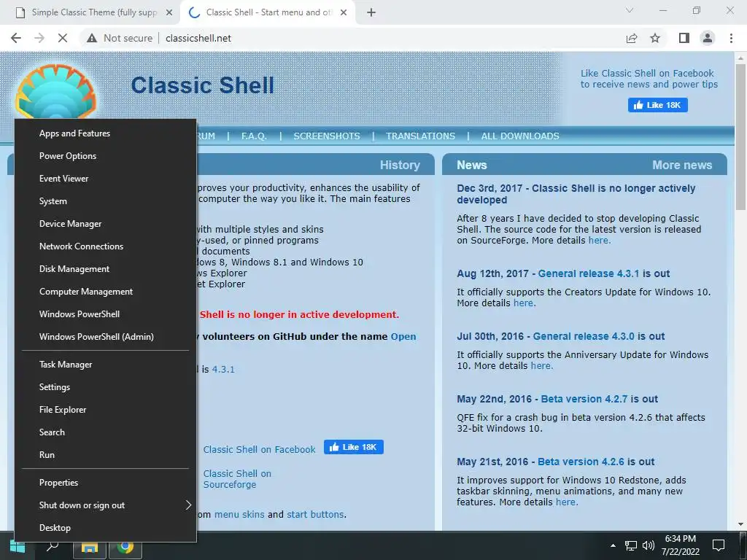Screen dimensions: 747x560
Task: Click the Windows Start button
Action: click(18, 547)
